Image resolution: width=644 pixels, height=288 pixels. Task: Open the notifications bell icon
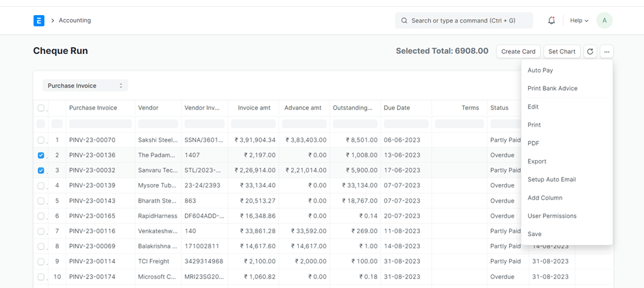552,21
